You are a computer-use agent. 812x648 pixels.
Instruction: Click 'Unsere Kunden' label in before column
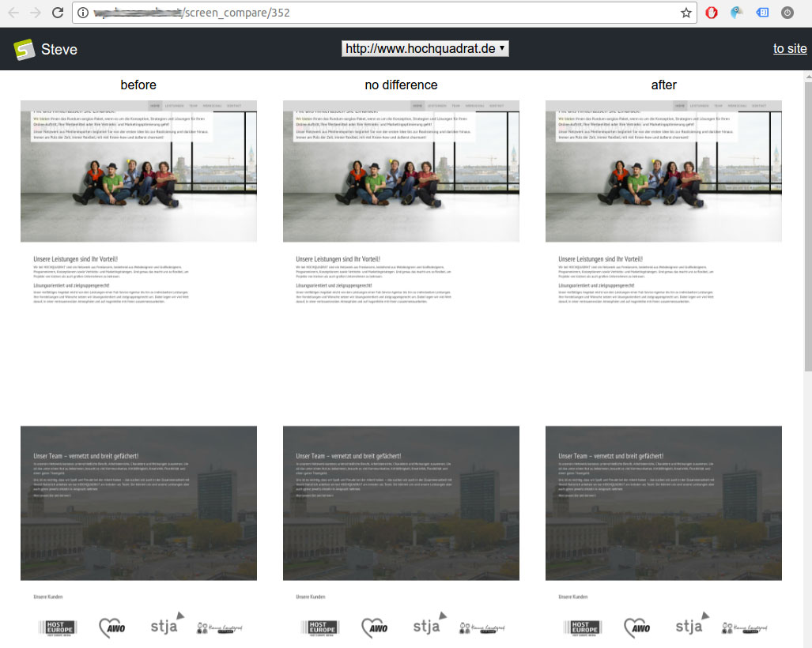(x=48, y=597)
